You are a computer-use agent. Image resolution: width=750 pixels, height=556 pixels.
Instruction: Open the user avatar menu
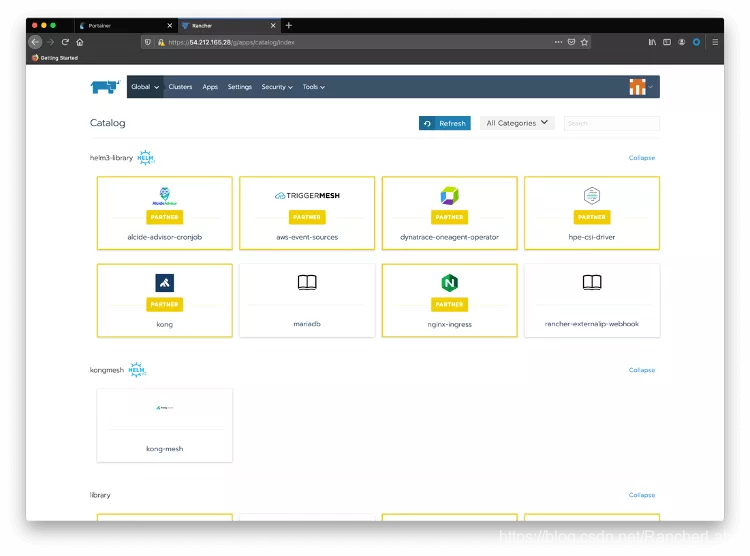641,87
